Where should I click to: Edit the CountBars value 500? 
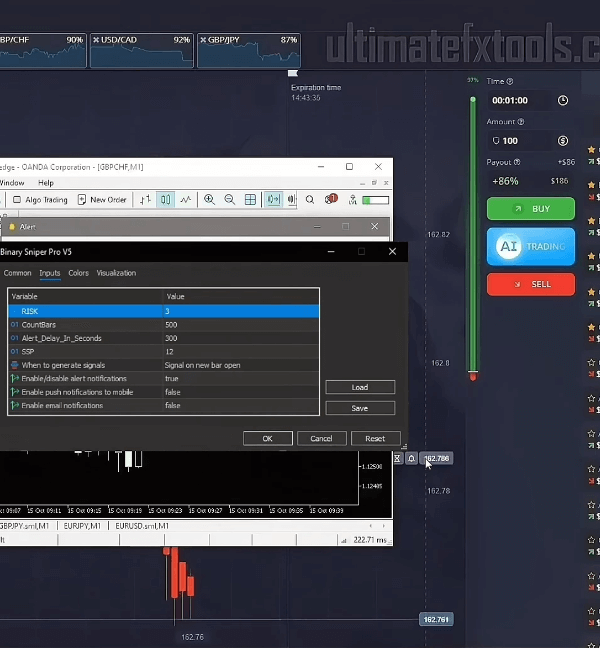click(241, 325)
